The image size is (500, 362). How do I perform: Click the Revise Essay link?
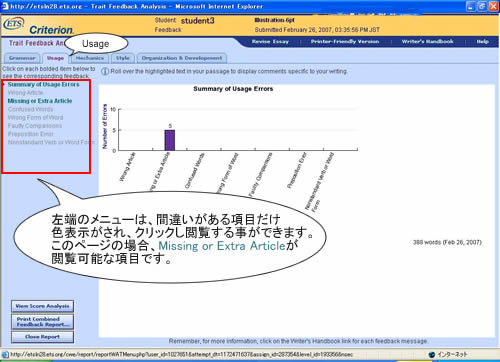(270, 42)
